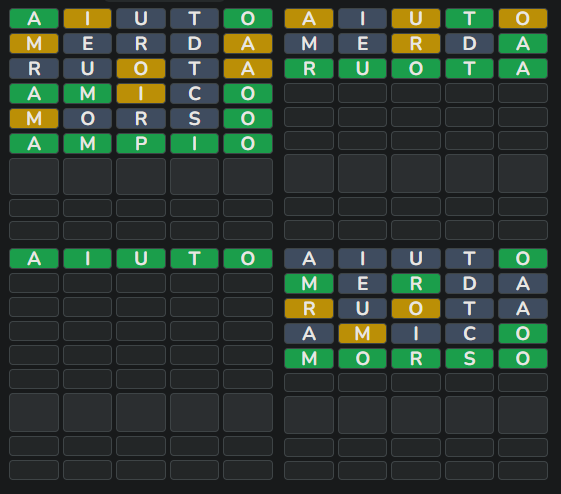Select green U tile of RUOTA, top-right board
The width and height of the screenshot is (561, 494).
click(362, 68)
